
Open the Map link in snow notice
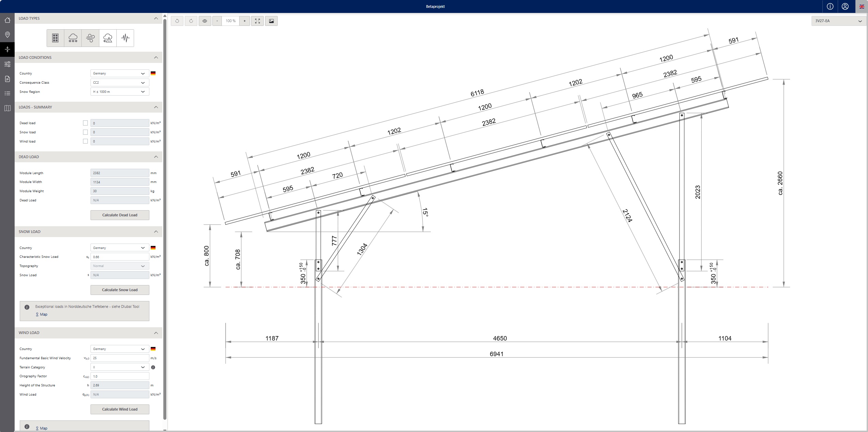coord(42,315)
